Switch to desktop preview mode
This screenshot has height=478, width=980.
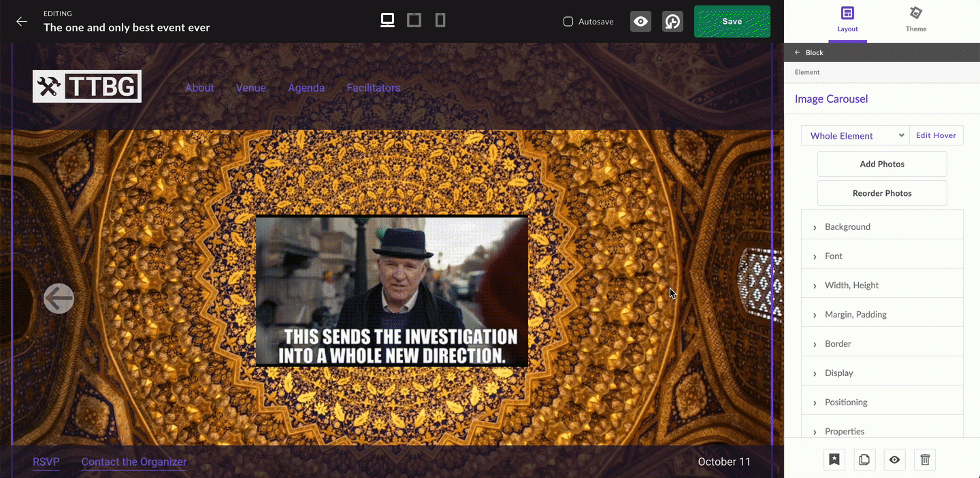[x=387, y=20]
